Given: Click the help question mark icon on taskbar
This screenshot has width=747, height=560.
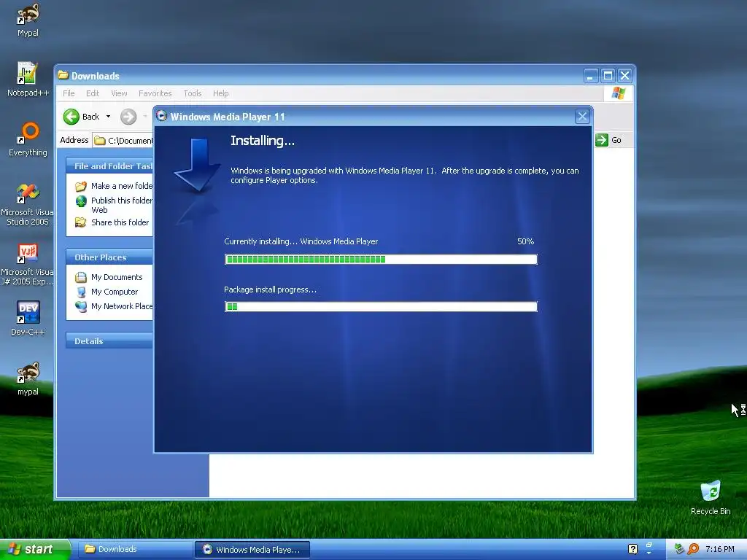Looking at the screenshot, I should click(632, 549).
